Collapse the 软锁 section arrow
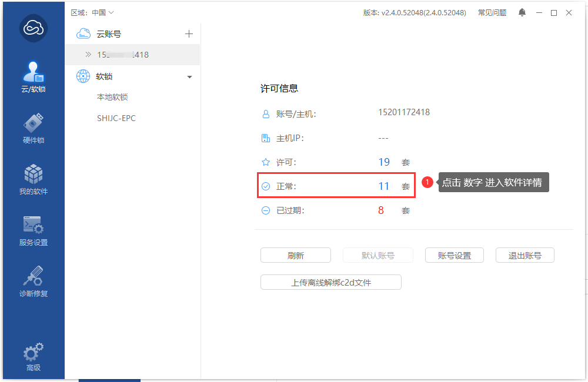The height and width of the screenshot is (382, 588). click(x=190, y=77)
